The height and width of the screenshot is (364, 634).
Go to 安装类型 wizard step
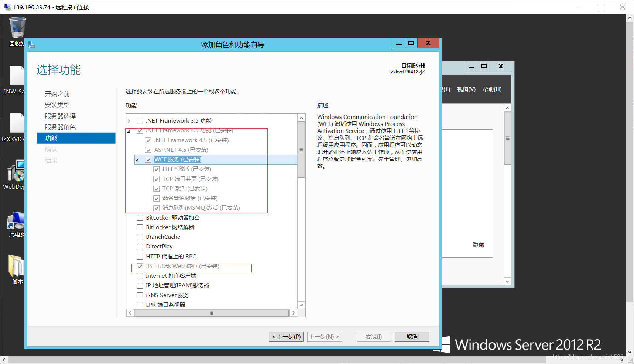57,105
